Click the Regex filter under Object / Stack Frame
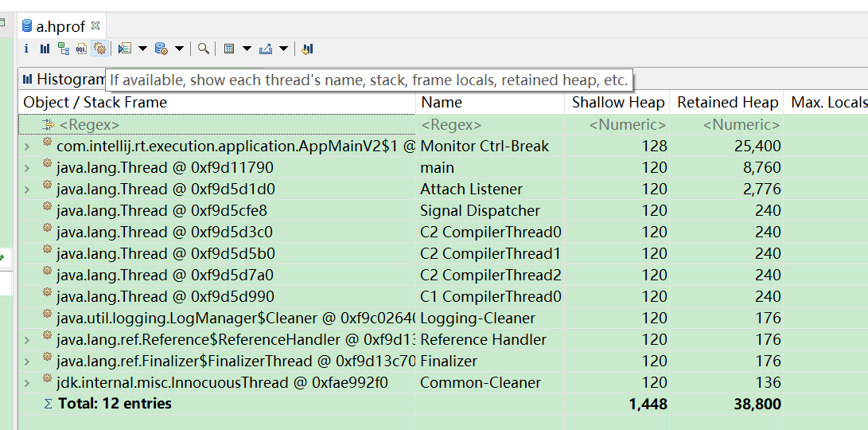This screenshot has width=868, height=430. pos(89,125)
